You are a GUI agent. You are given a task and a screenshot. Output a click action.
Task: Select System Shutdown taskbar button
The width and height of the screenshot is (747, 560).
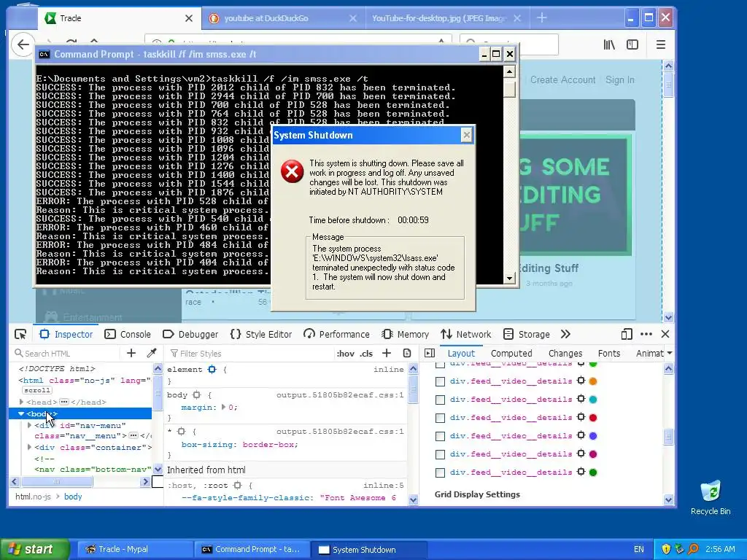(x=368, y=550)
